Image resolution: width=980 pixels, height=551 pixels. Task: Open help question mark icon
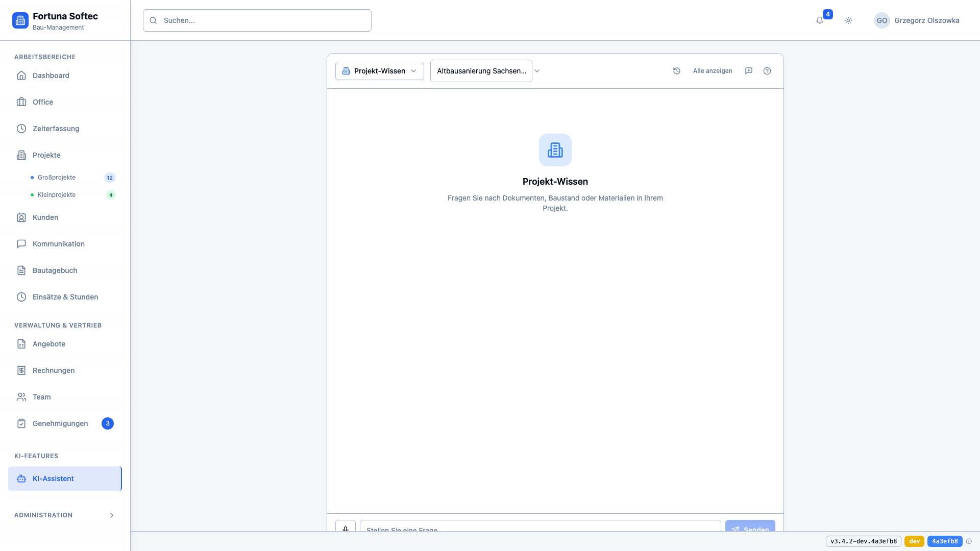pyautogui.click(x=767, y=71)
